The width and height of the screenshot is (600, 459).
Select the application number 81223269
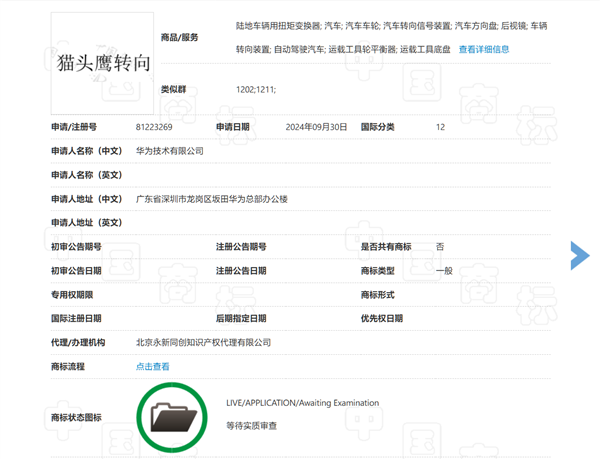click(x=154, y=127)
